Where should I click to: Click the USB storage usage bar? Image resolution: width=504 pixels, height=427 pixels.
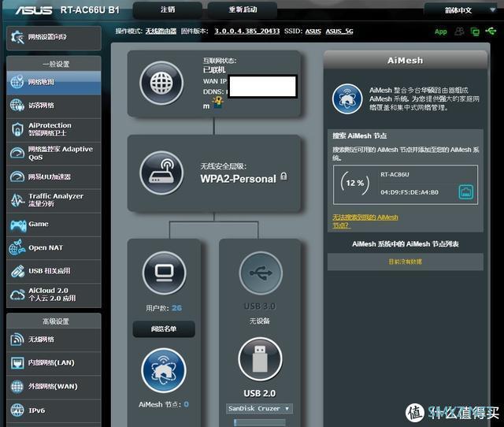pyautogui.click(x=260, y=422)
